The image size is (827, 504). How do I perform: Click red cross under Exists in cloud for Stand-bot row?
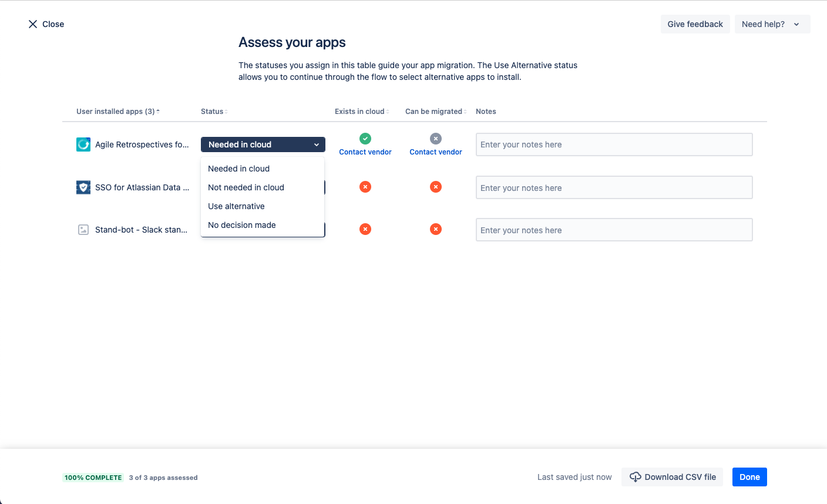pos(365,229)
